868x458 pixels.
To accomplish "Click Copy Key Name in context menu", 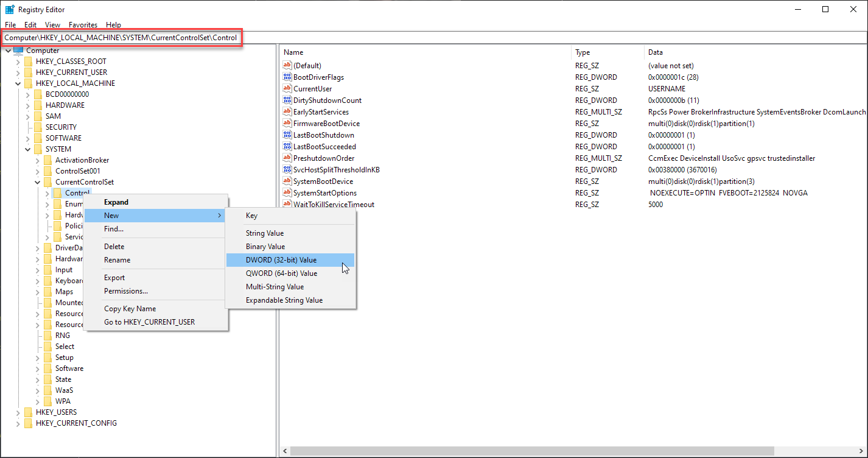I will (156, 309).
